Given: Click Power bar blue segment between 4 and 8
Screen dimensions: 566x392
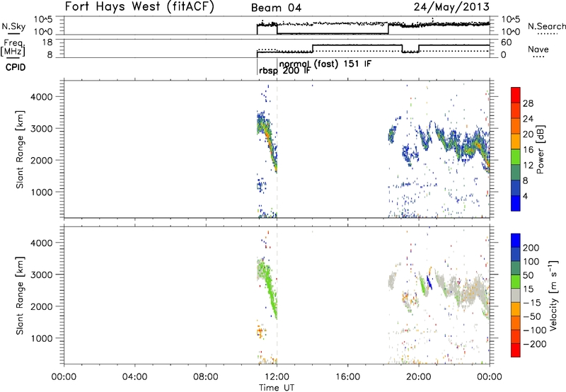Looking at the screenshot, I should (516, 188).
